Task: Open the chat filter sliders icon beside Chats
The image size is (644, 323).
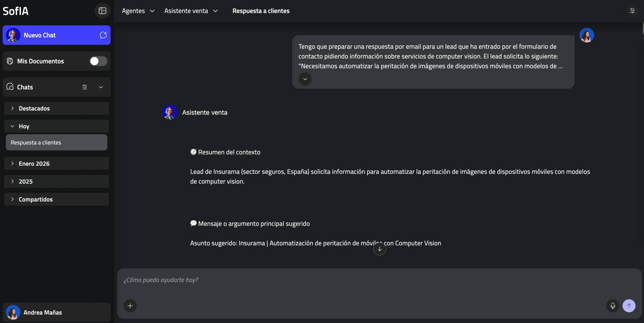Action: [x=85, y=87]
